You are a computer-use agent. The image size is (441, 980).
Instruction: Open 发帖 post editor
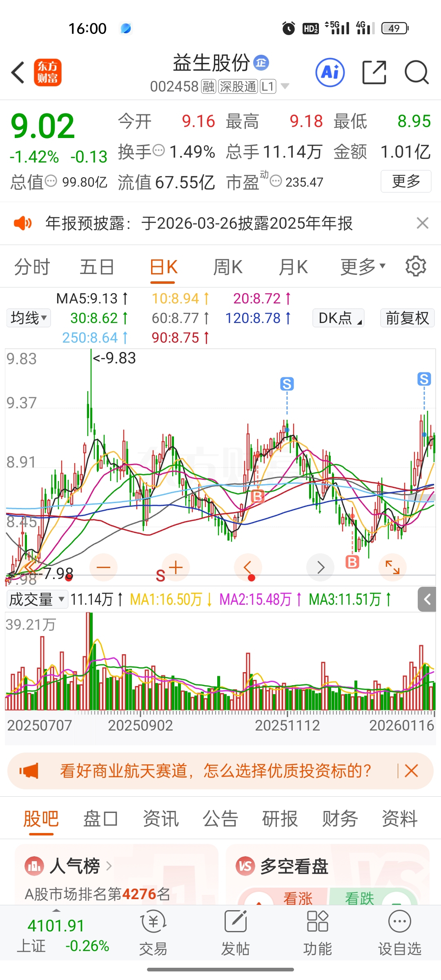(x=235, y=933)
